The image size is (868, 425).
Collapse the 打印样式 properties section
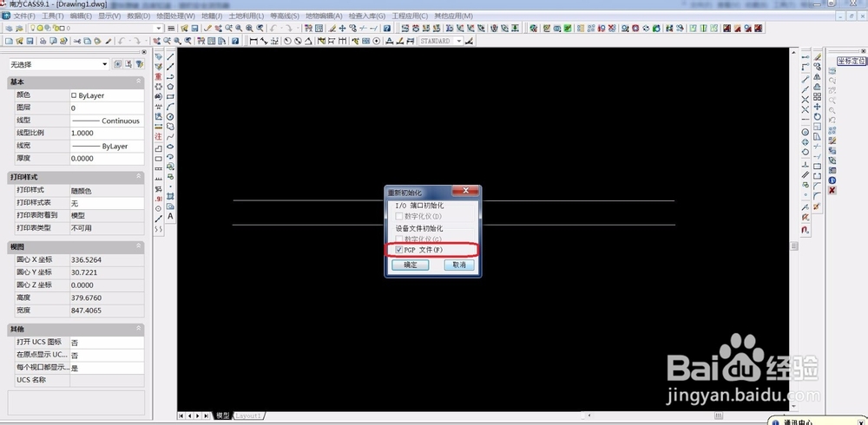point(138,177)
